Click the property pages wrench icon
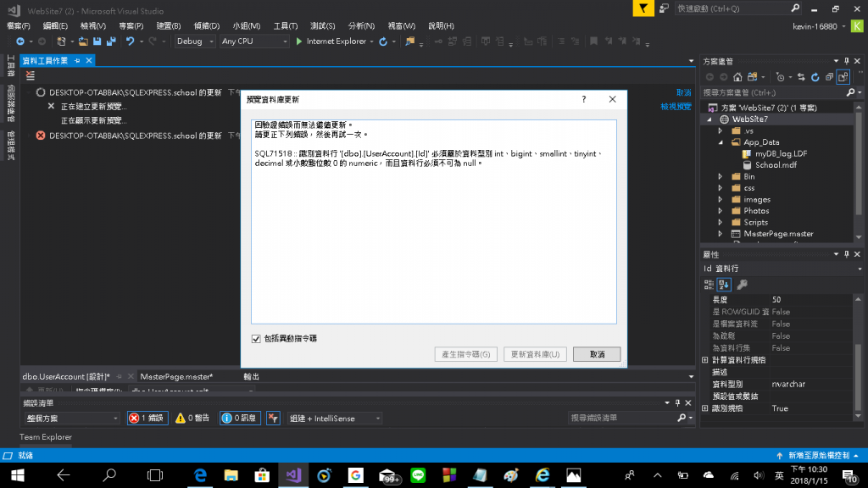This screenshot has height=488, width=868. 743,285
